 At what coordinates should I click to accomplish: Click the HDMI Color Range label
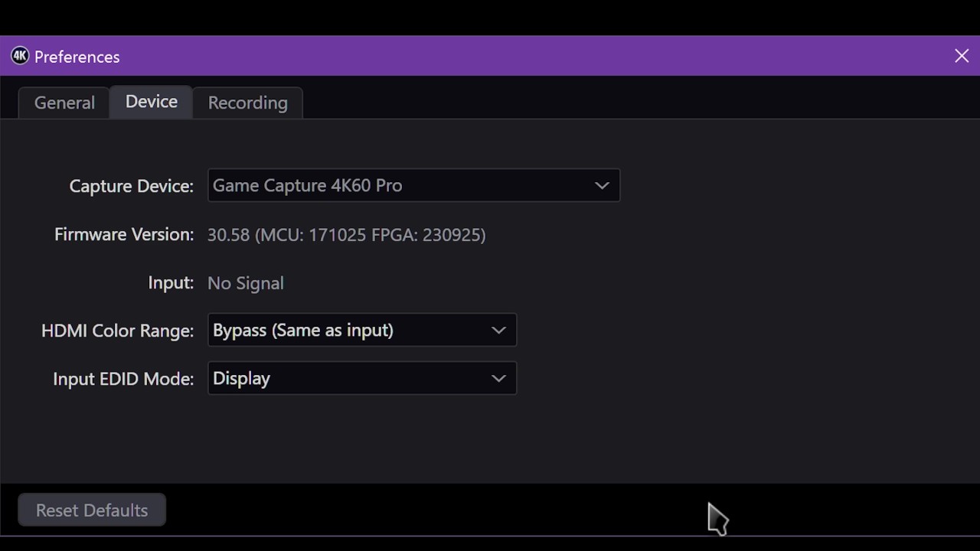click(117, 331)
